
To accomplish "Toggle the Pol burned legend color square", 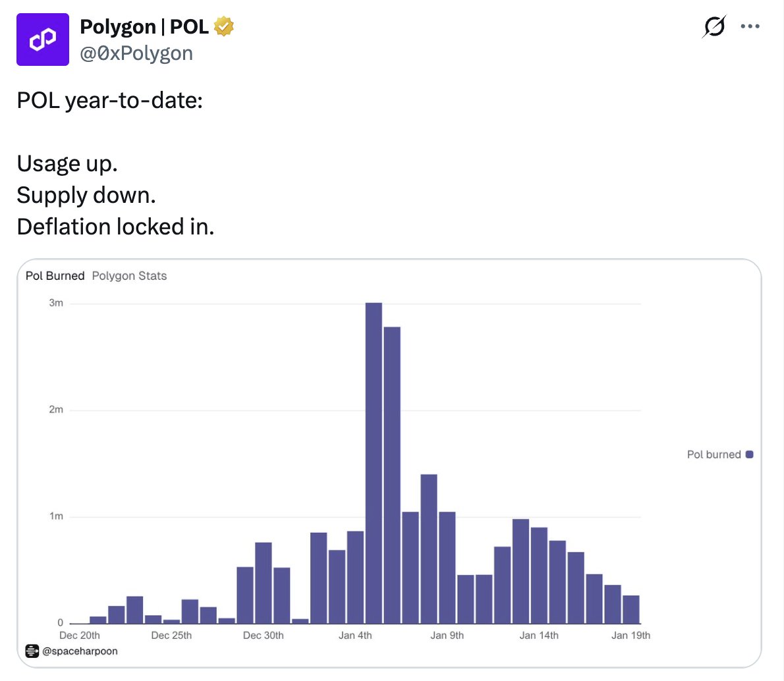I will (x=749, y=454).
